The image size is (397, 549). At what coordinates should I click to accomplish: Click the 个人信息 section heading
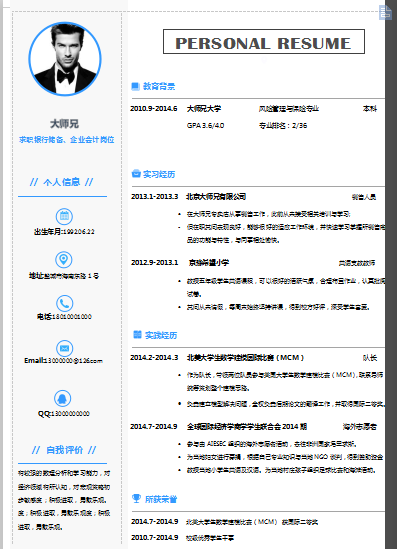(x=62, y=182)
